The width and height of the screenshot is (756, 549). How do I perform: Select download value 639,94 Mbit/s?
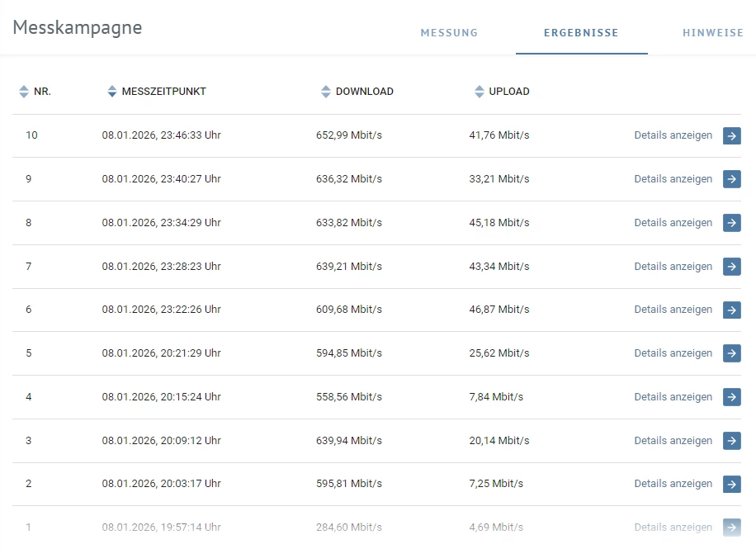click(x=349, y=441)
